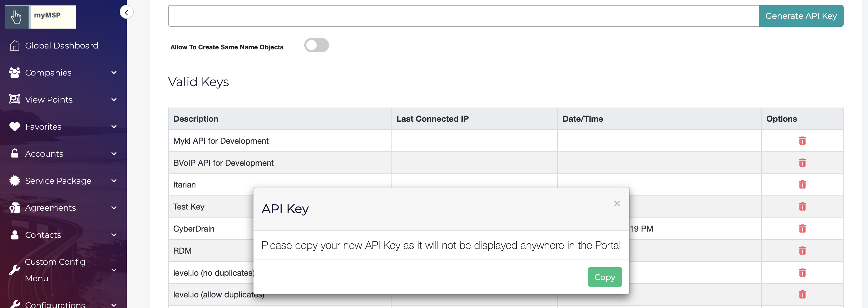Focus the API key description input field
868x308 pixels.
coord(463,16)
